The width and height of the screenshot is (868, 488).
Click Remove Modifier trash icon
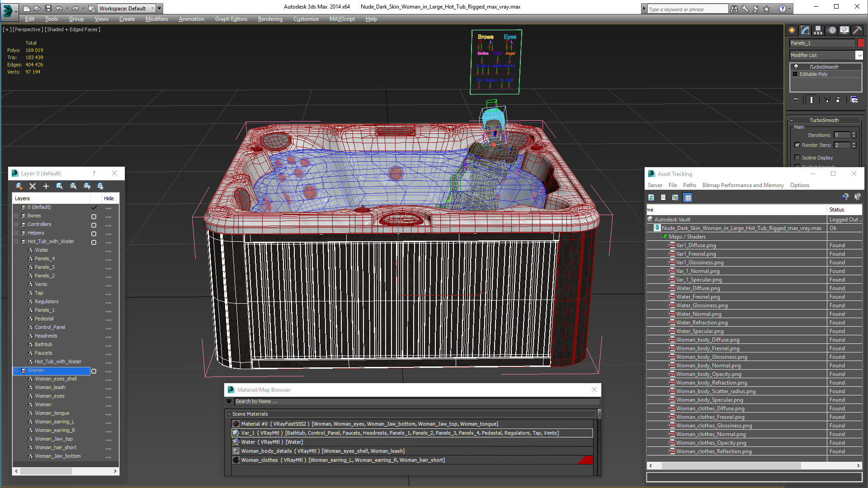[838, 100]
